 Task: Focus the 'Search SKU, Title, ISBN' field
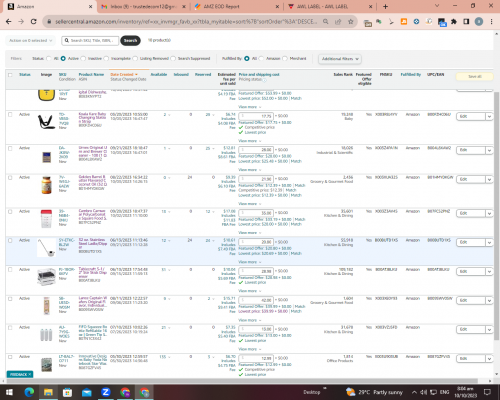[90, 40]
